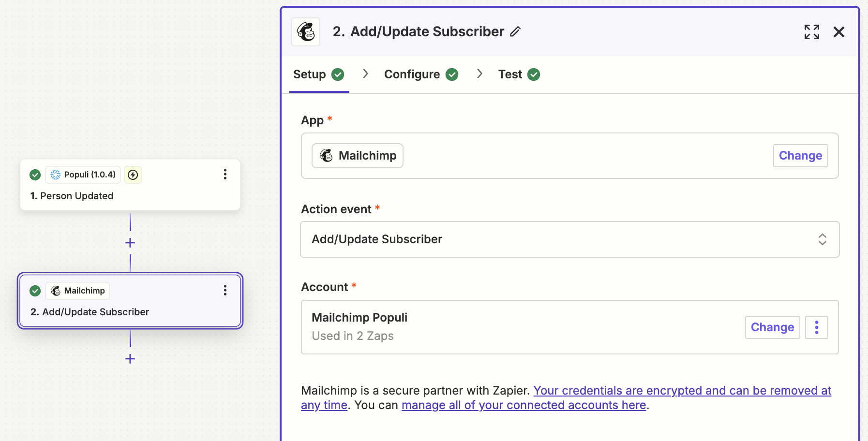Click green checkmark beside the Setup tab
This screenshot has width=868, height=441.
pyautogui.click(x=338, y=74)
